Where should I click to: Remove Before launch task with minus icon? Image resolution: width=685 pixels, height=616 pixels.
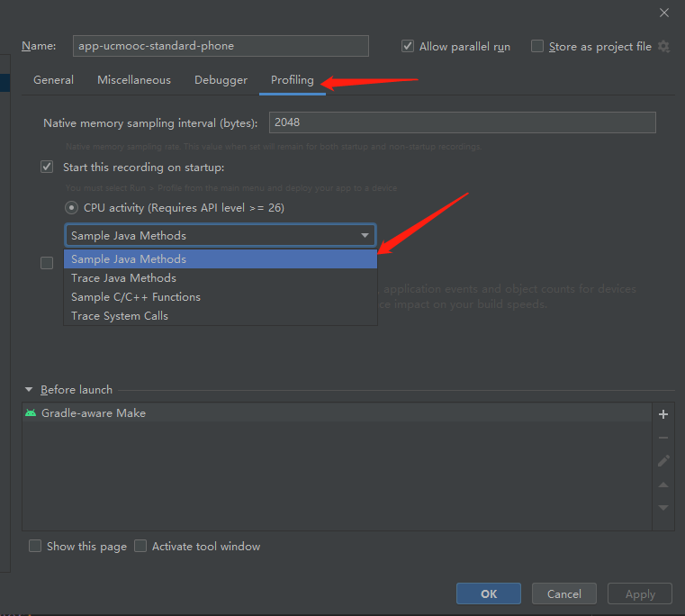(663, 438)
